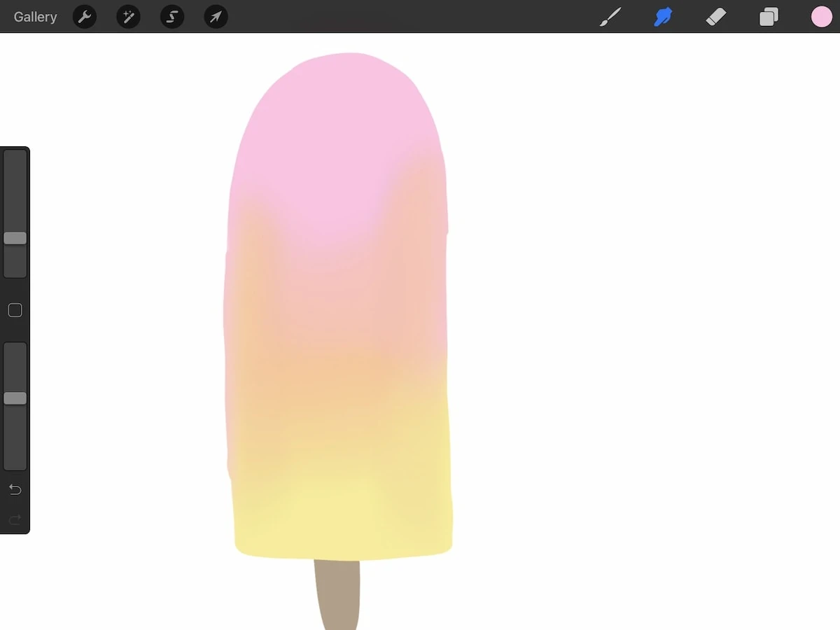Open the Actions wrench menu
Viewport: 840px width, 630px height.
(85, 17)
